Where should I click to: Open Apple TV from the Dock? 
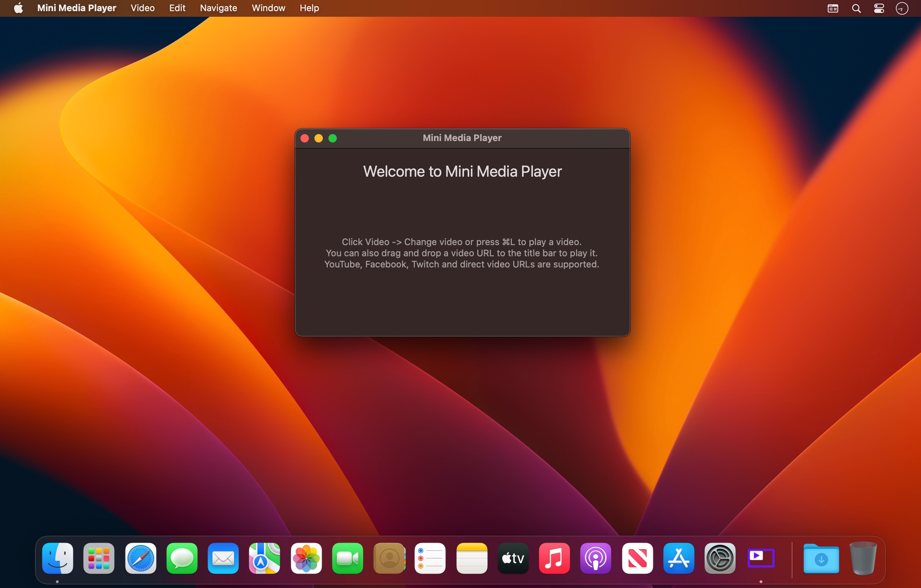click(x=513, y=558)
